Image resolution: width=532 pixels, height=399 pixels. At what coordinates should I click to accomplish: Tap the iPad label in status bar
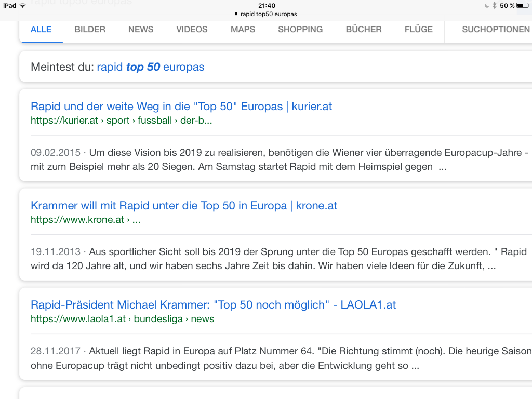(9, 5)
